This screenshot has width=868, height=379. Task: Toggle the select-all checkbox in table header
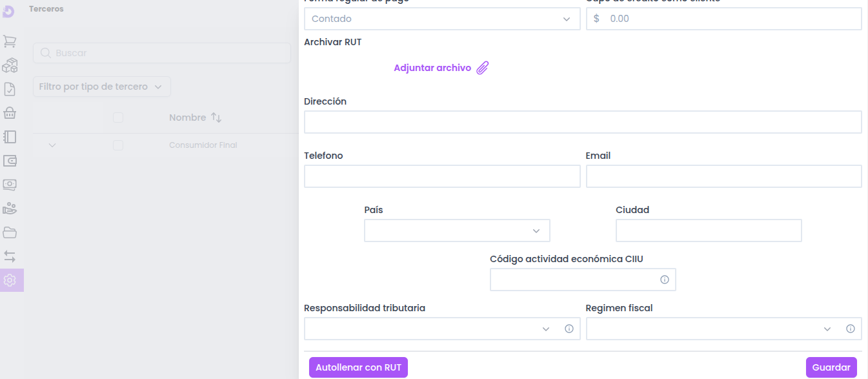118,118
